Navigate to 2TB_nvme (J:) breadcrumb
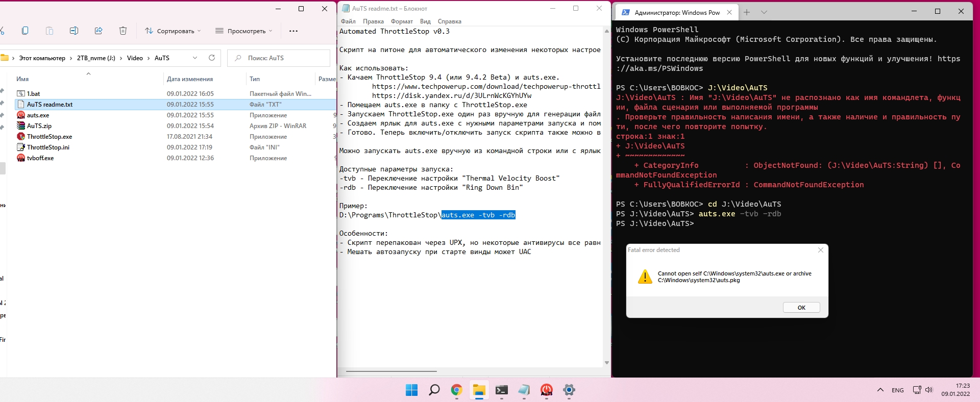The height and width of the screenshot is (402, 980). click(x=96, y=58)
